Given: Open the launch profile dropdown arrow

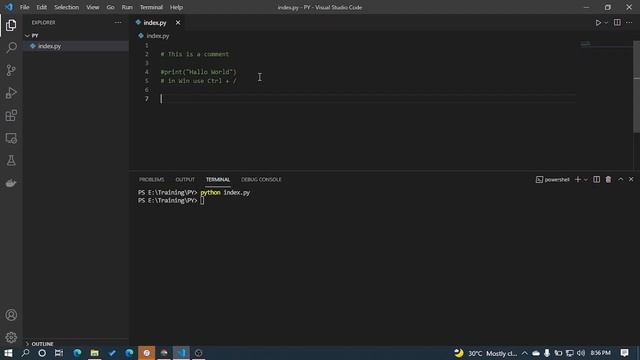Looking at the screenshot, I should pyautogui.click(x=586, y=180).
